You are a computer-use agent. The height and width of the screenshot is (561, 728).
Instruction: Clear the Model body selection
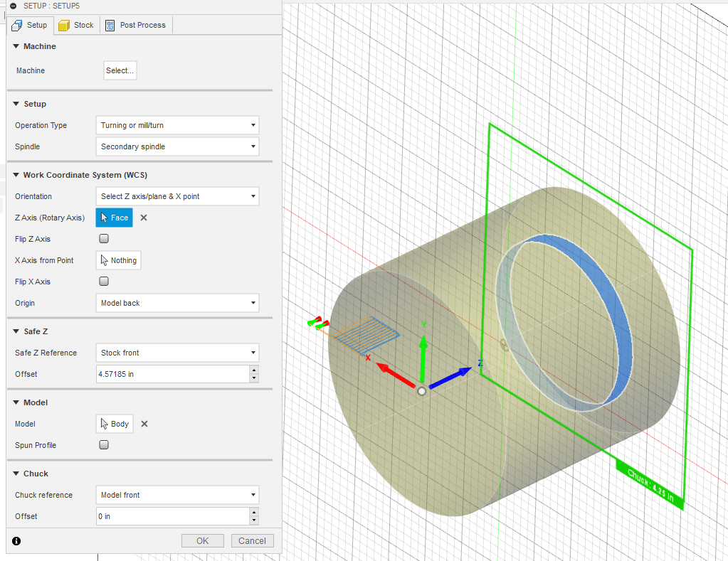coord(144,424)
